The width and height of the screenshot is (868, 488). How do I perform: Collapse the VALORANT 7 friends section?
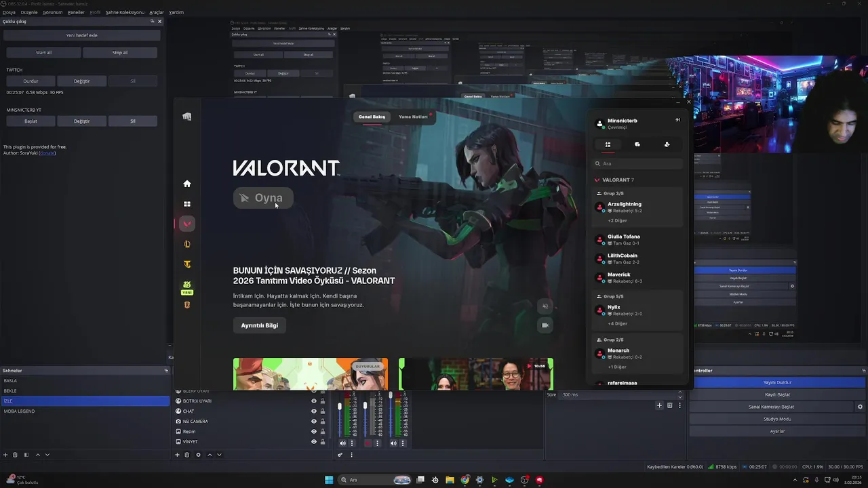(x=614, y=180)
